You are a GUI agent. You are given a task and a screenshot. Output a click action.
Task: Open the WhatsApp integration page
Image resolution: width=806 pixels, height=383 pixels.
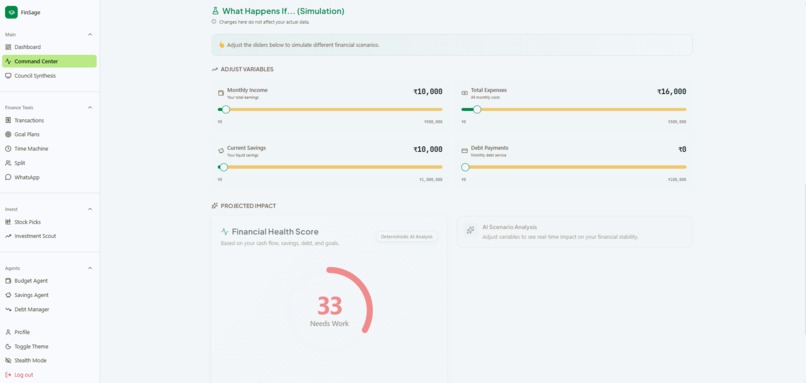tap(49, 177)
